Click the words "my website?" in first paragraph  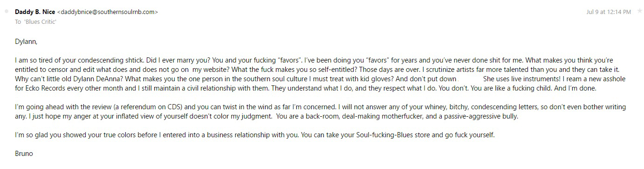point(211,70)
